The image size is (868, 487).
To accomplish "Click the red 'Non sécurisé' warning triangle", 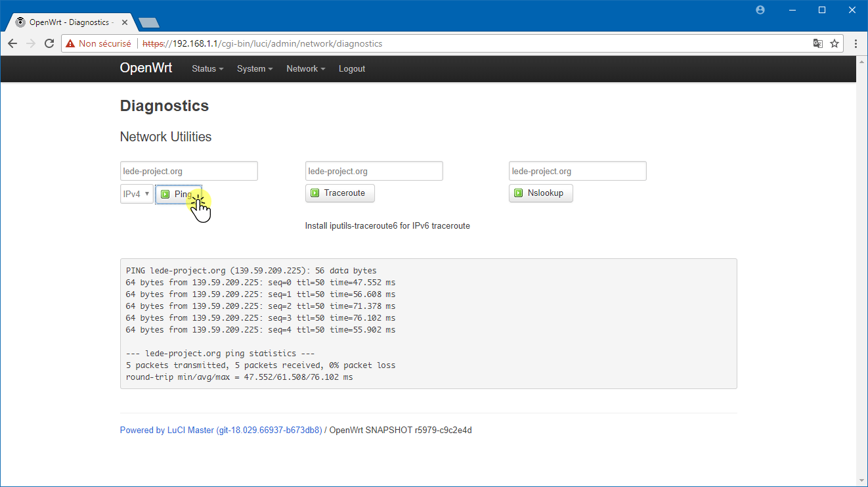I will pos(70,43).
